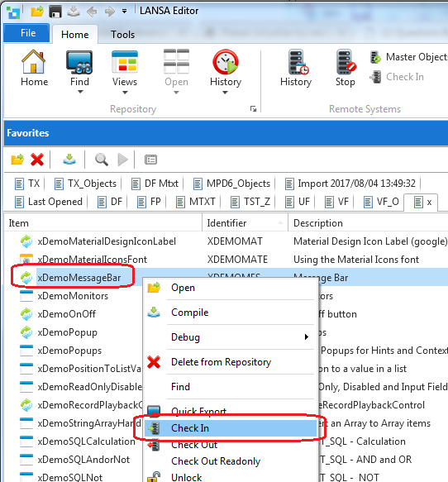The height and width of the screenshot is (482, 448).
Task: Click the back arrow in title bar
Action: coord(92,12)
